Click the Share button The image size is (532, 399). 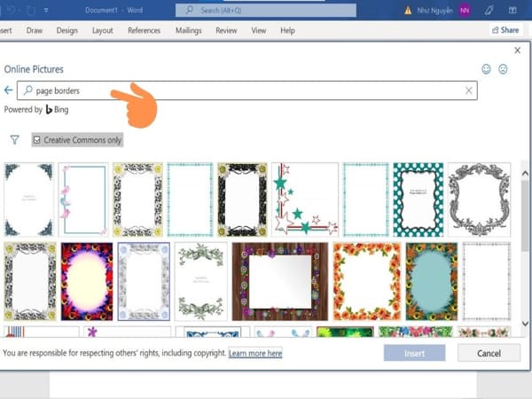click(506, 30)
